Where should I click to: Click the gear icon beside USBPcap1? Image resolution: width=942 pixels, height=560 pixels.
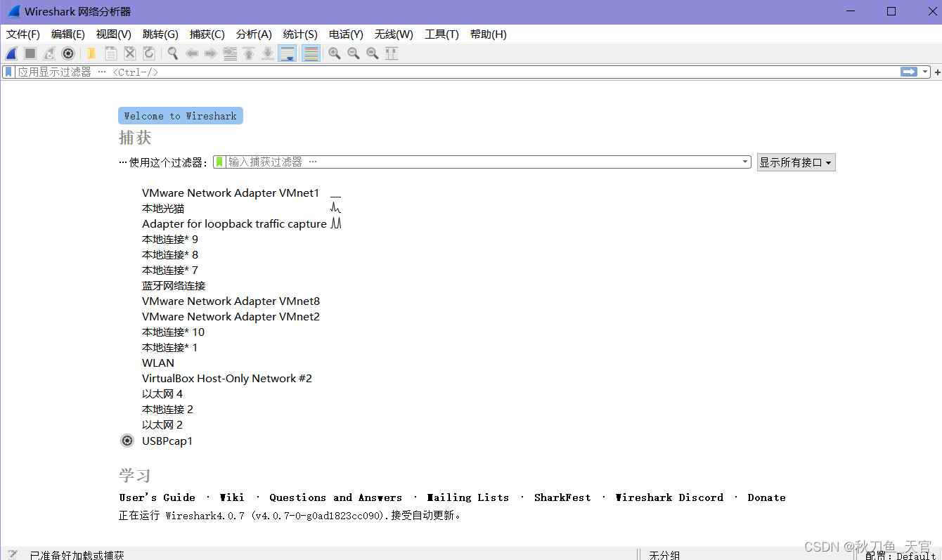(x=127, y=441)
